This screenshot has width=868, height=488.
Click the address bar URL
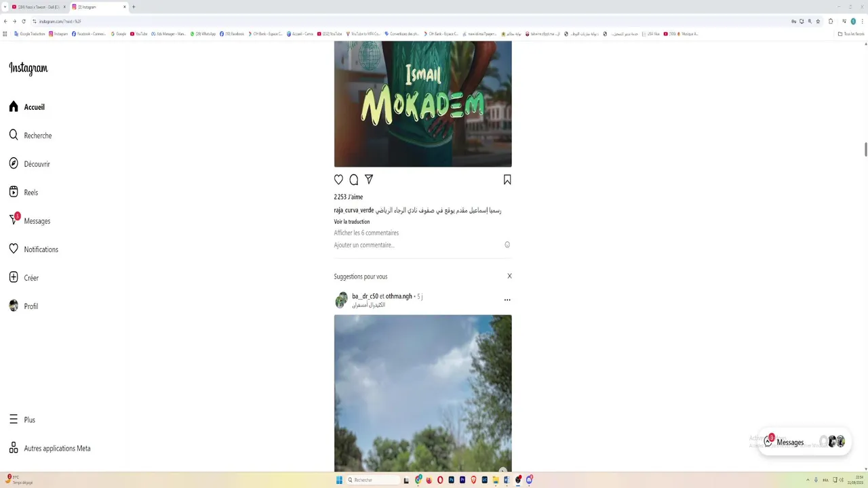tap(60, 22)
